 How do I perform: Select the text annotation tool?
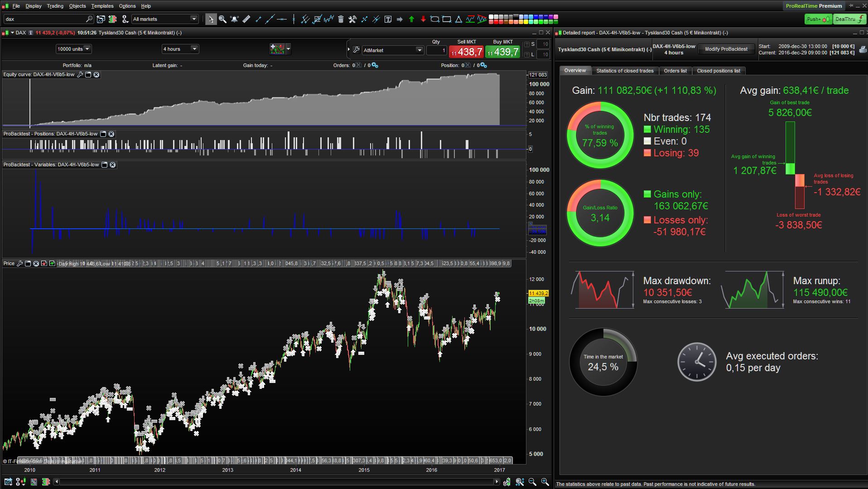tap(388, 19)
